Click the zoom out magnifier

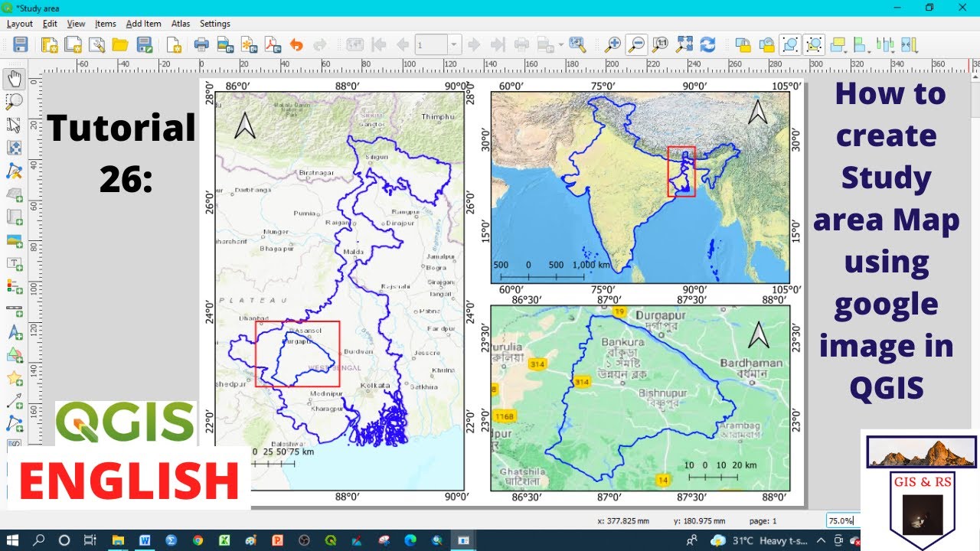[x=636, y=44]
